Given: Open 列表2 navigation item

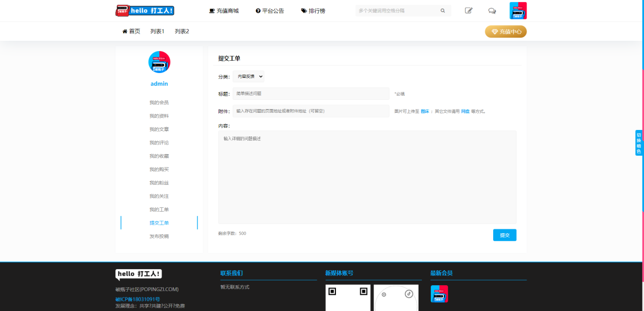Looking at the screenshot, I should [182, 32].
